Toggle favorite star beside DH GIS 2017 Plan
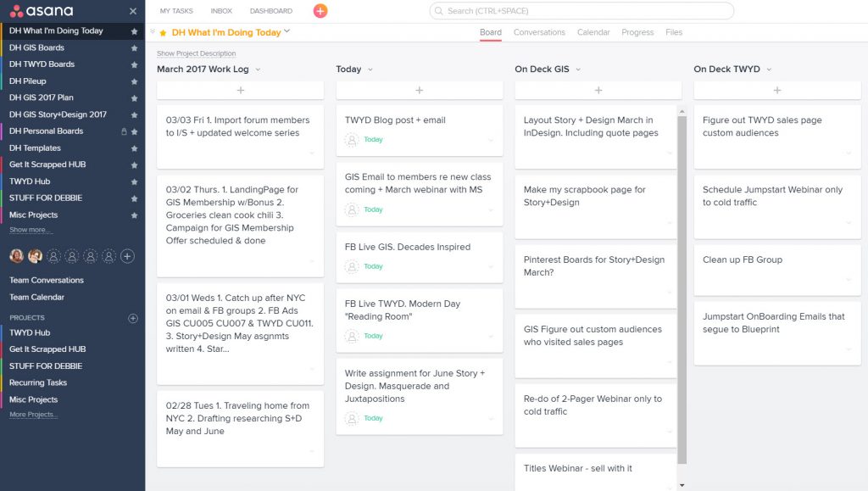868x491 pixels. pos(134,98)
